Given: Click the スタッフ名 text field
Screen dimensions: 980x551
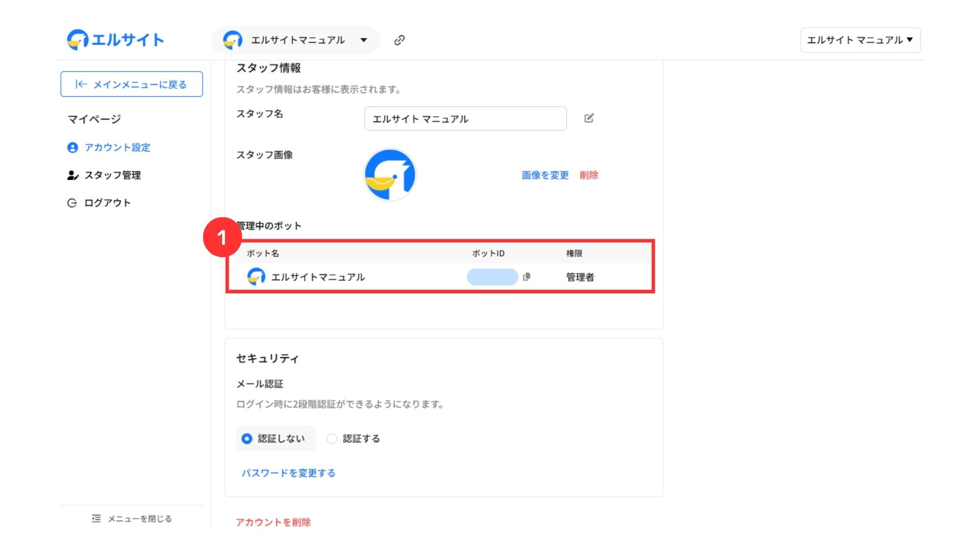Looking at the screenshot, I should [465, 119].
